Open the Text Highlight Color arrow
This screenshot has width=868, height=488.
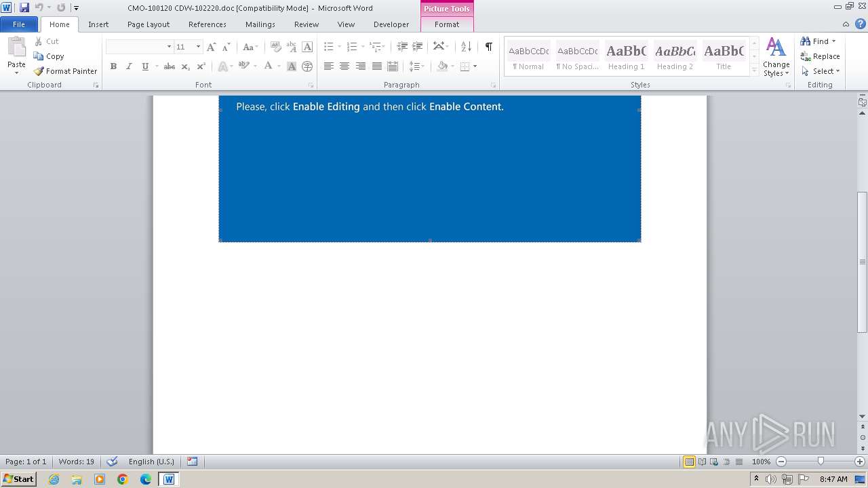click(x=255, y=66)
